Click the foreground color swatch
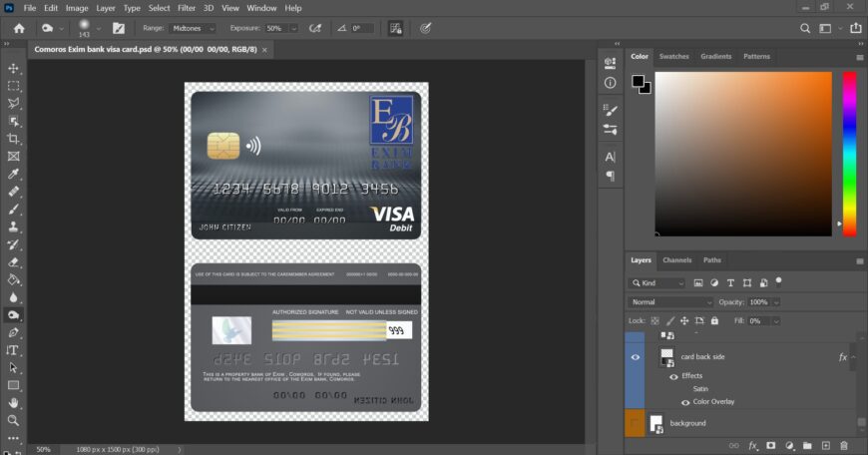This screenshot has height=455, width=868. pos(638,82)
